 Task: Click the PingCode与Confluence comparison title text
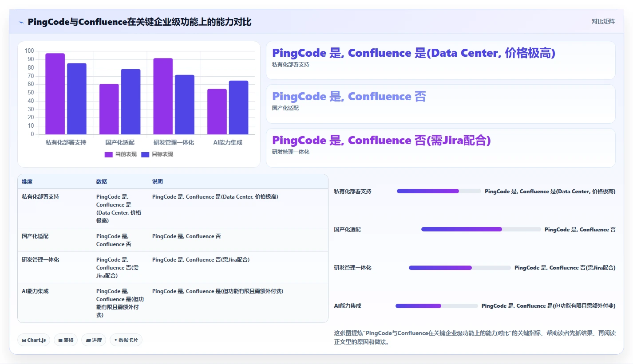139,22
